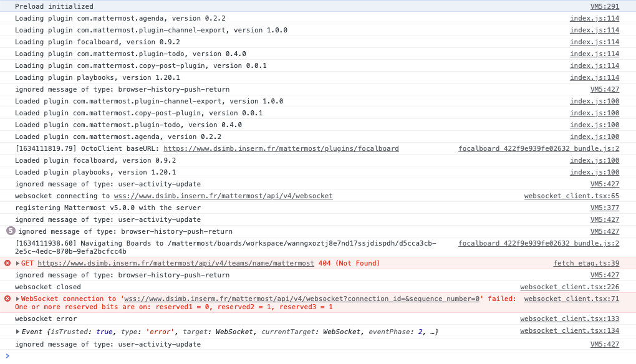Open VM5:427 beside the count-5 message
This screenshot has width=636, height=364.
click(604, 231)
